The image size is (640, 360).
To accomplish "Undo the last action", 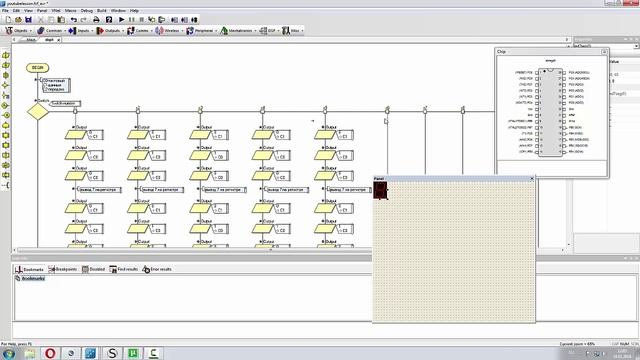I will (x=74, y=20).
